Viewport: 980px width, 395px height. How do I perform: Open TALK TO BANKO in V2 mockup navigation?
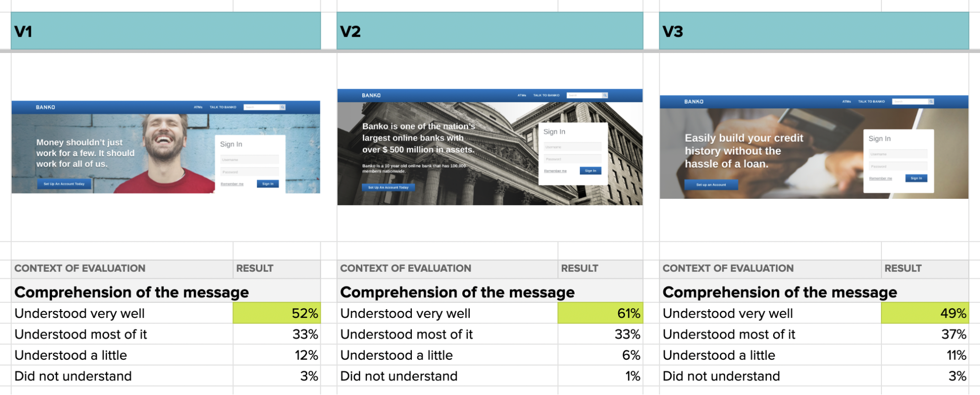pos(546,95)
